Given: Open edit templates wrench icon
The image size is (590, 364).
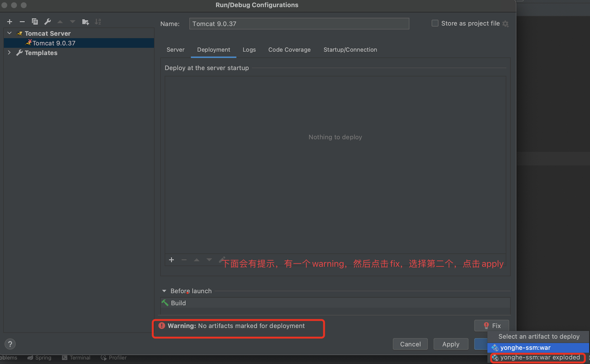Looking at the screenshot, I should (47, 22).
